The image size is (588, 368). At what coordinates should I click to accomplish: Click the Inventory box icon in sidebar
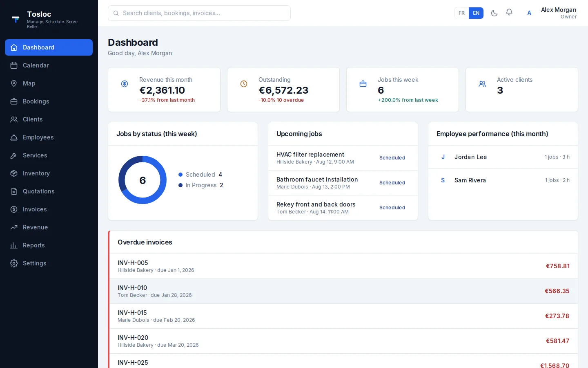[14, 173]
